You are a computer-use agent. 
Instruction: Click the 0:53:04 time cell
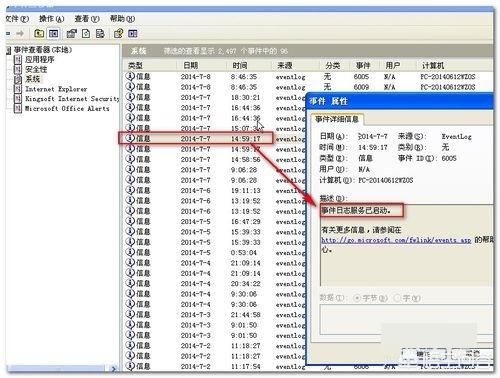[x=244, y=252]
